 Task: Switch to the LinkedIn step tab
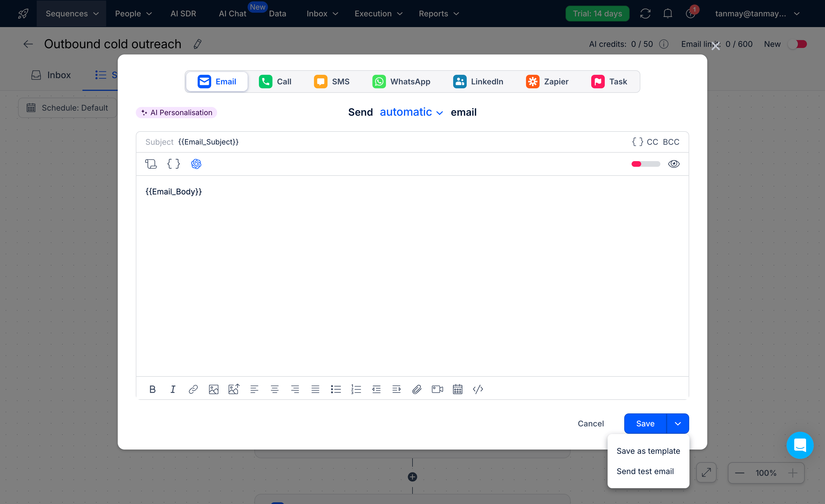[x=478, y=82]
